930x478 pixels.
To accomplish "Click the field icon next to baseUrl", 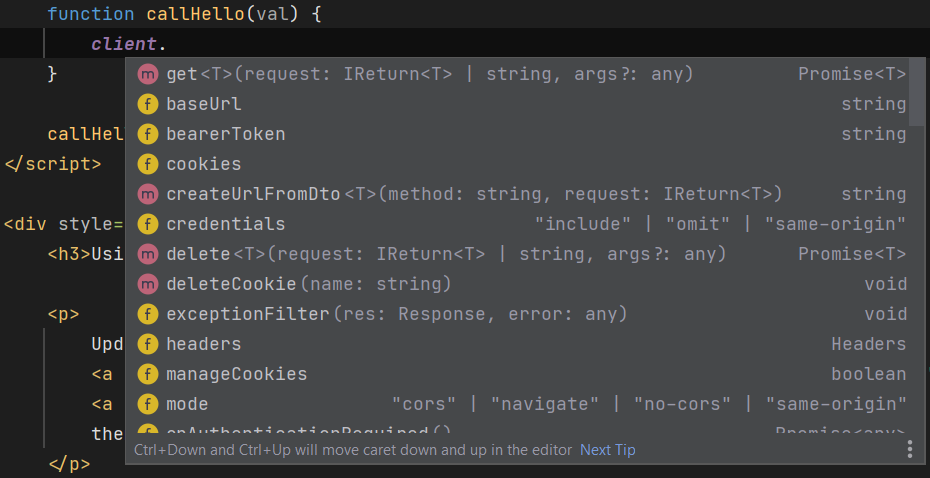I will point(148,104).
